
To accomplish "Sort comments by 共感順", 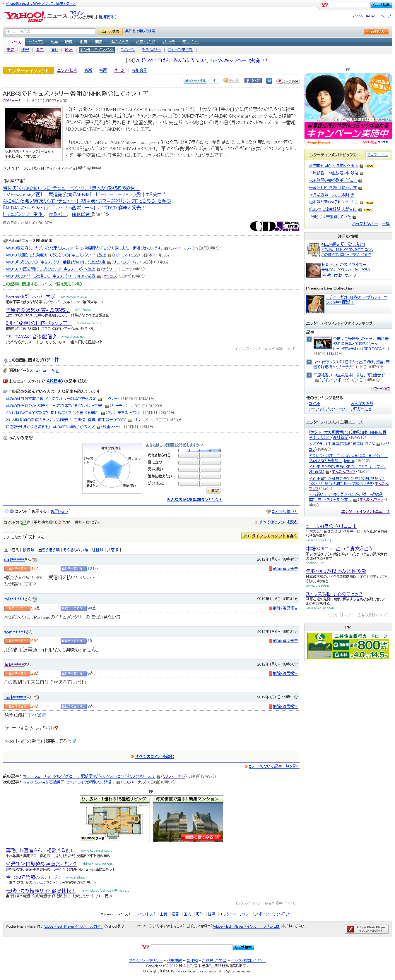I will click(x=113, y=550).
